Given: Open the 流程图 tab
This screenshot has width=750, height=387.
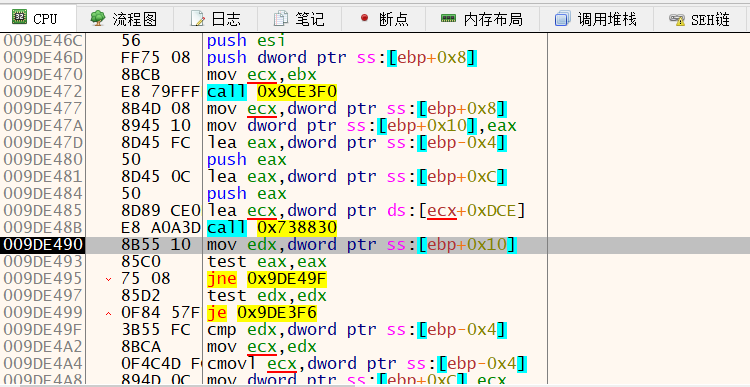Looking at the screenshot, I should 124,19.
